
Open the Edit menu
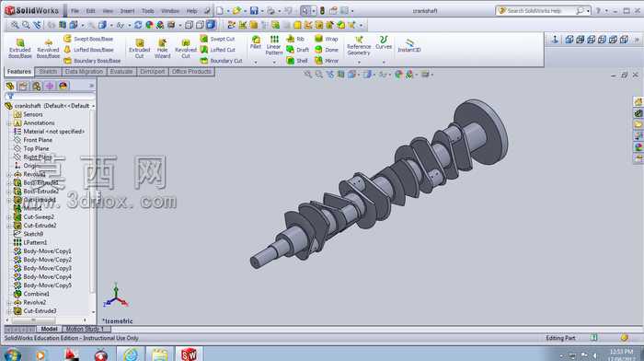pos(91,11)
